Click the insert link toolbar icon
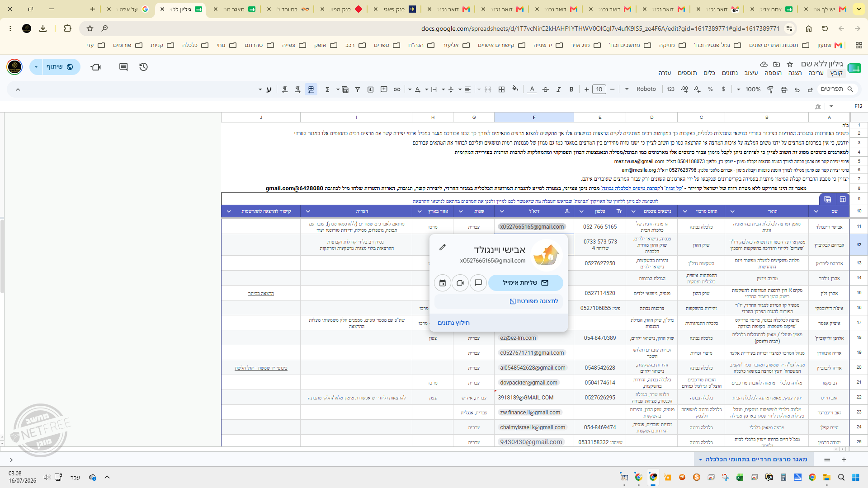 click(x=397, y=89)
